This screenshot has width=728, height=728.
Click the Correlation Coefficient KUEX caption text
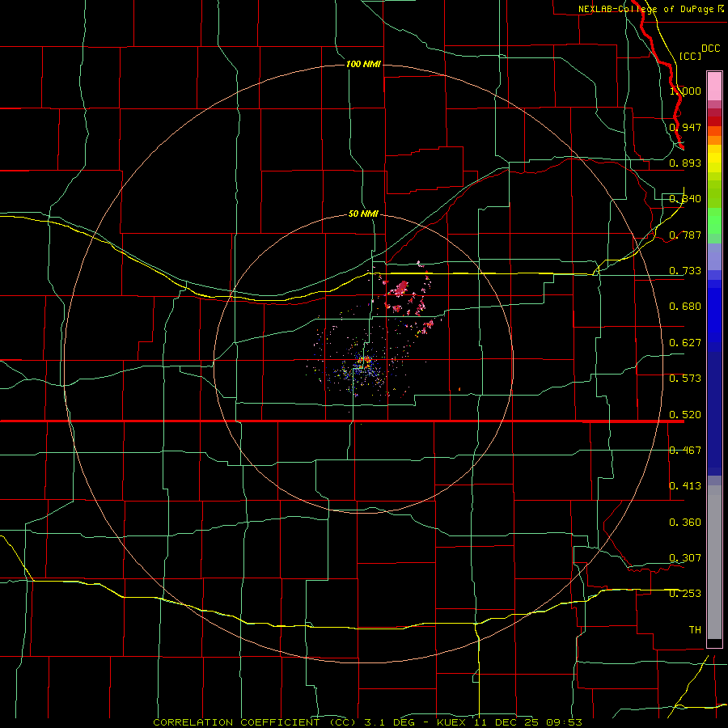pos(367,722)
